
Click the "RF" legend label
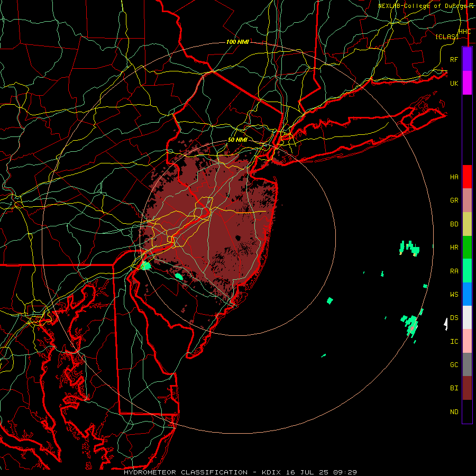[454, 60]
